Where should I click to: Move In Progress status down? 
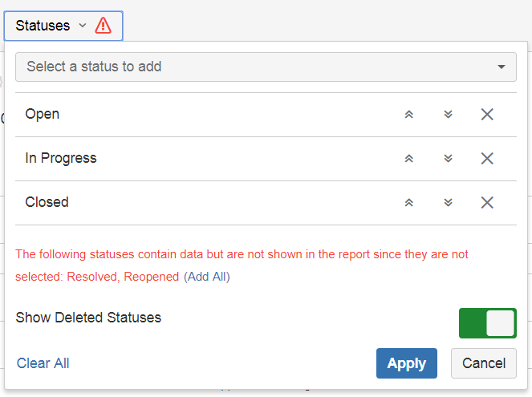coord(448,159)
